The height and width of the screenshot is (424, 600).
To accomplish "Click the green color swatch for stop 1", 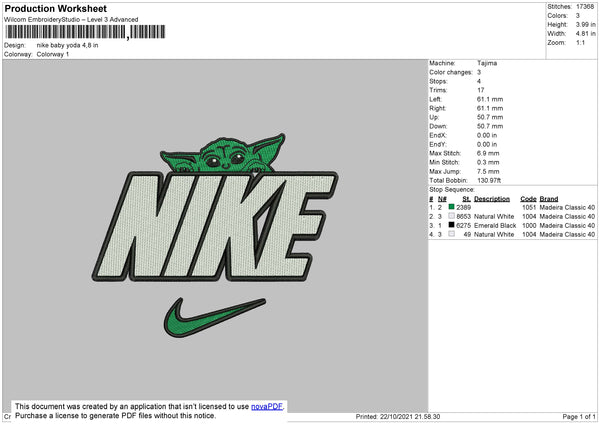I will tap(452, 207).
